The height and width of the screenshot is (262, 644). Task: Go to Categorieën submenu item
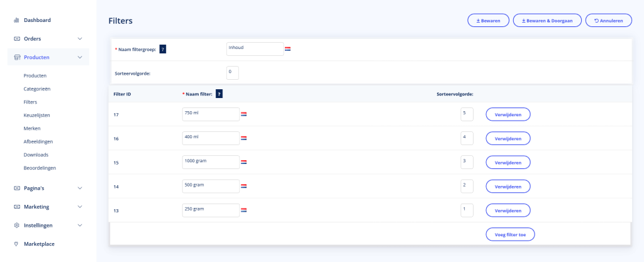(x=36, y=89)
